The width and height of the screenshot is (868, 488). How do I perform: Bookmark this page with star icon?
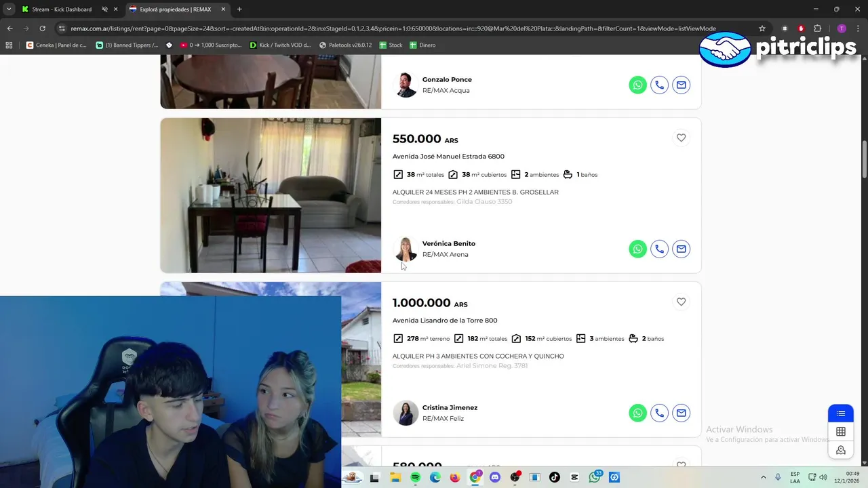(762, 28)
